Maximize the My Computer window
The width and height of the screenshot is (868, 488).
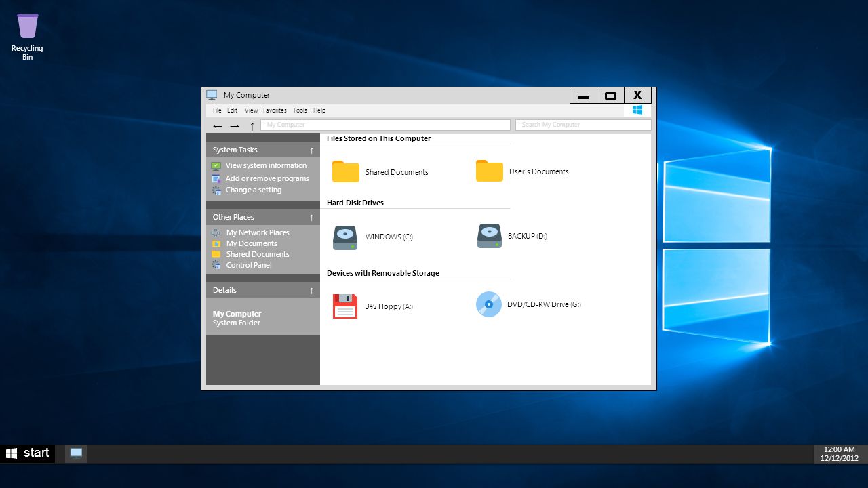point(610,96)
